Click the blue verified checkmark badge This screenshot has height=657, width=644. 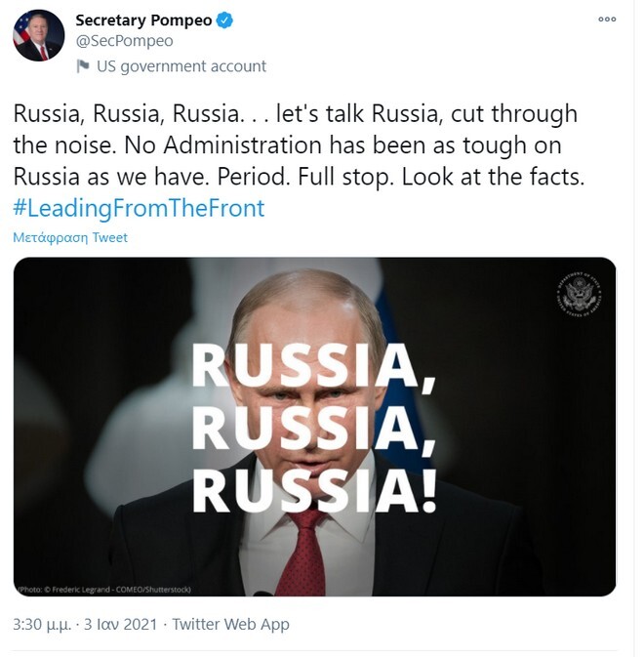225,21
